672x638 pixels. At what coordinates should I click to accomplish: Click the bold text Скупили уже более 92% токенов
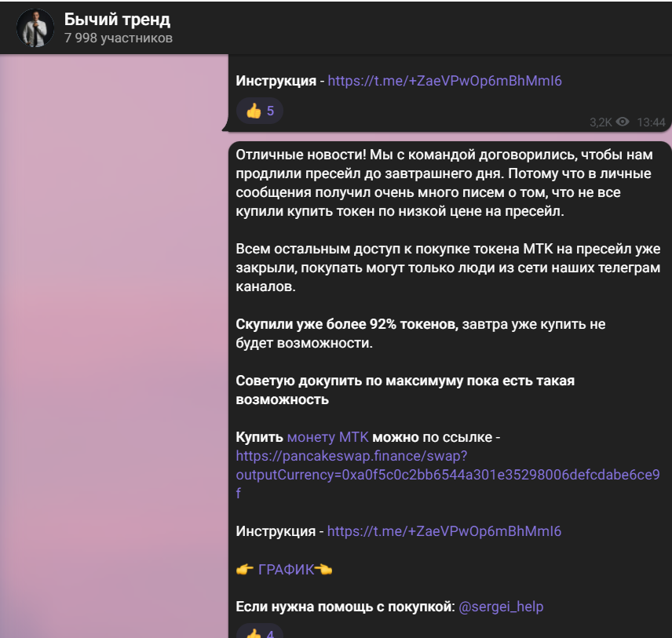tap(347, 324)
